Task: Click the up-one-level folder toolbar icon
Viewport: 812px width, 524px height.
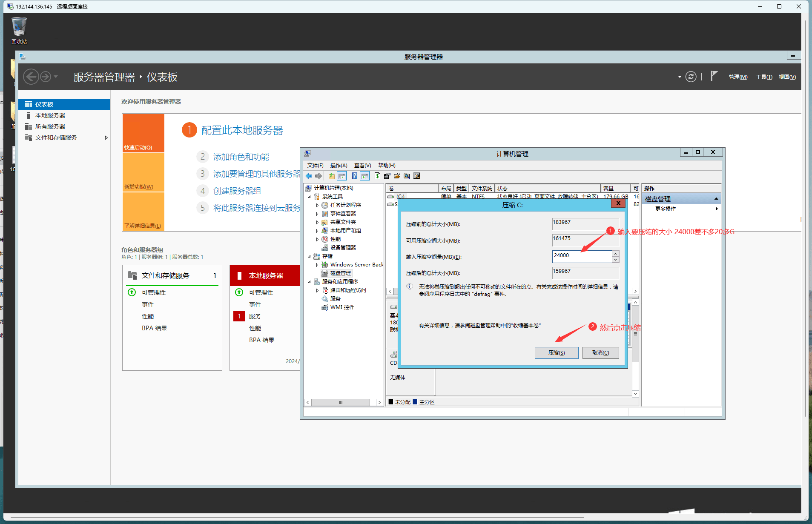Action: (331, 176)
